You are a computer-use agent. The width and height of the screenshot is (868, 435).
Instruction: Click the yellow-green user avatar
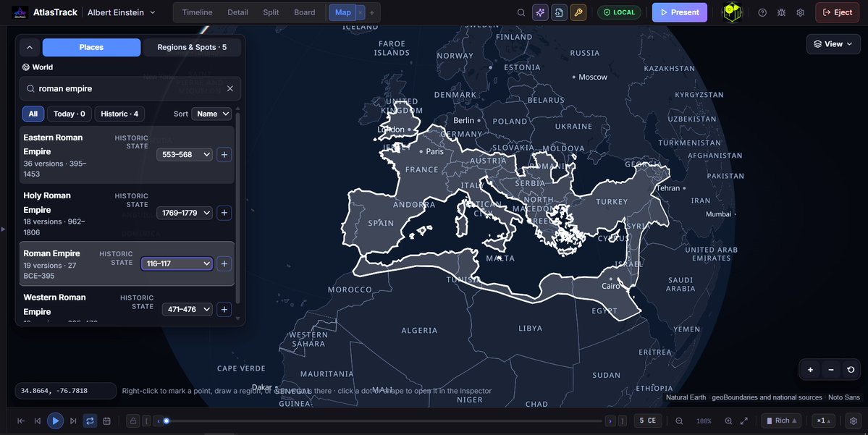coord(732,12)
